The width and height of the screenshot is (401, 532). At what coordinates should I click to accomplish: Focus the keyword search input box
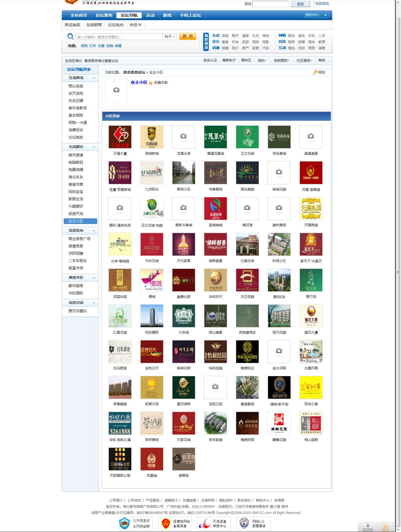pos(119,37)
